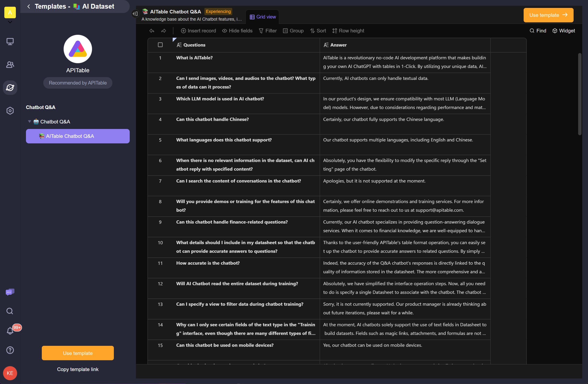Click the APITable logo image

pyautogui.click(x=78, y=49)
